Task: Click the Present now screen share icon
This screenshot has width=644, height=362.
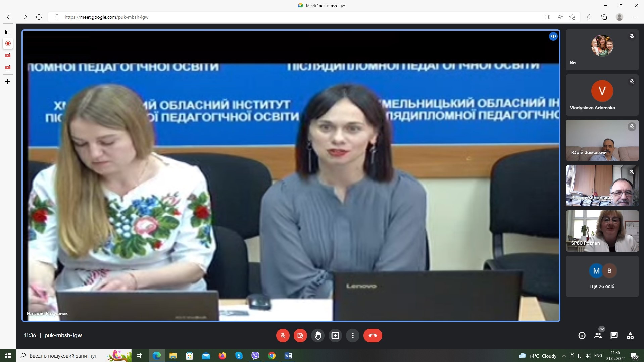Action: [x=335, y=335]
